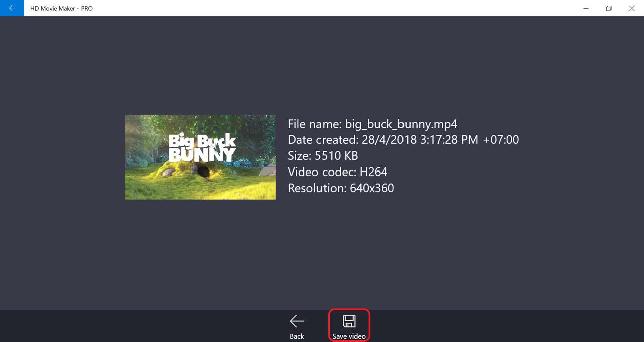The height and width of the screenshot is (342, 644).
Task: Select the big_buck_bunny.mp4 file name text
Action: pos(400,124)
